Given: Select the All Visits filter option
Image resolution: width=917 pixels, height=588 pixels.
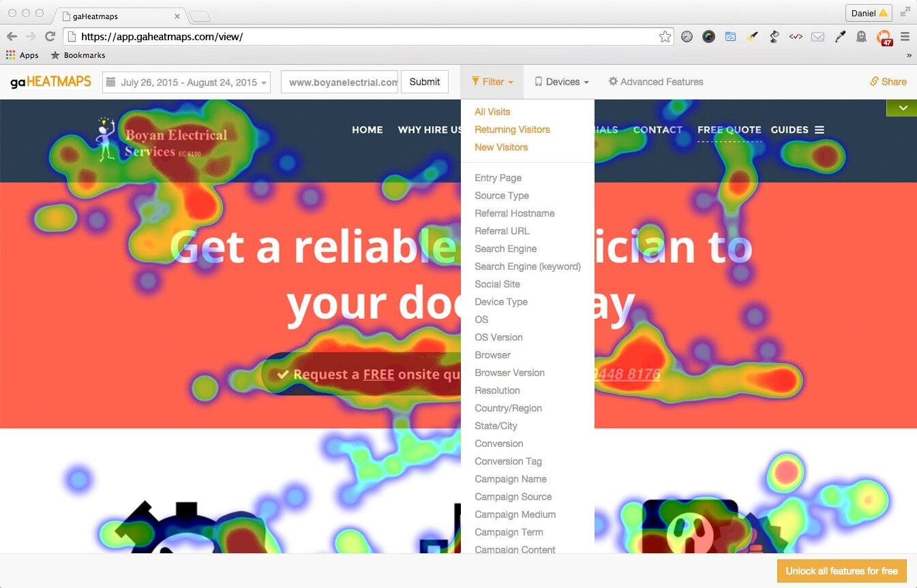Looking at the screenshot, I should pos(492,112).
